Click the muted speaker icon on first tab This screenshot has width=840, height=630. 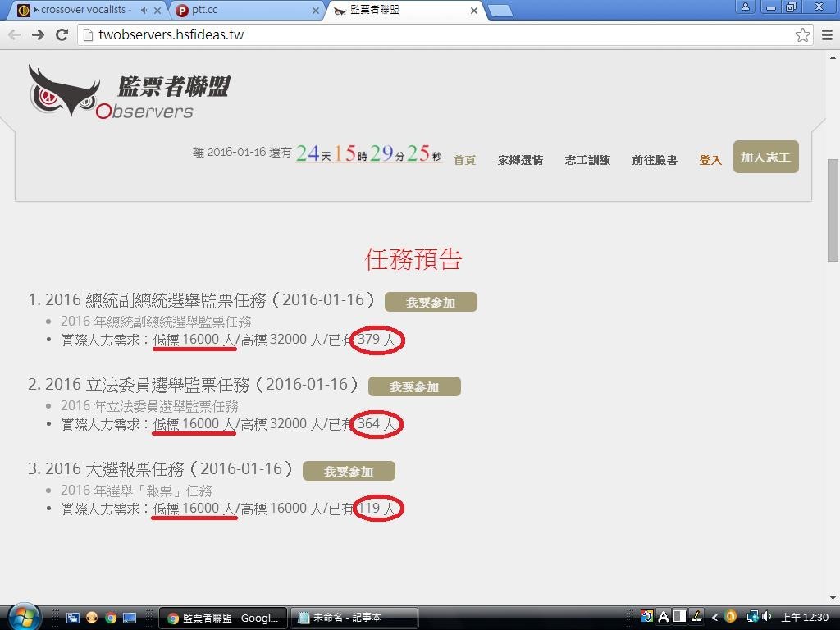pyautogui.click(x=144, y=10)
